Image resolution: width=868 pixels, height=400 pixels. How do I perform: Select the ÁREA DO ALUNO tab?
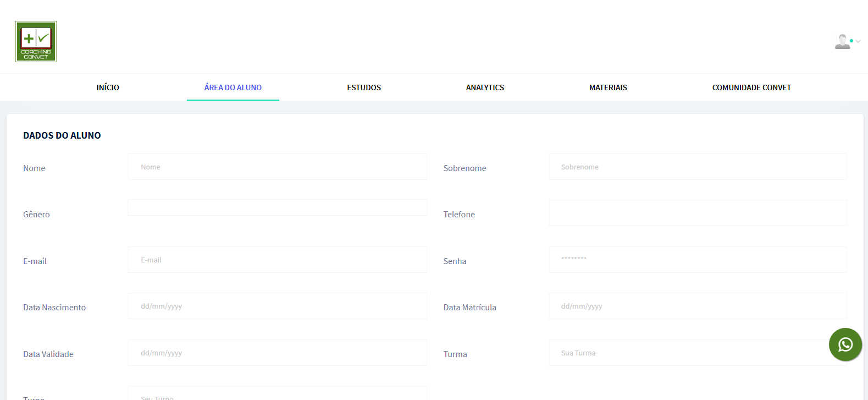(x=233, y=87)
